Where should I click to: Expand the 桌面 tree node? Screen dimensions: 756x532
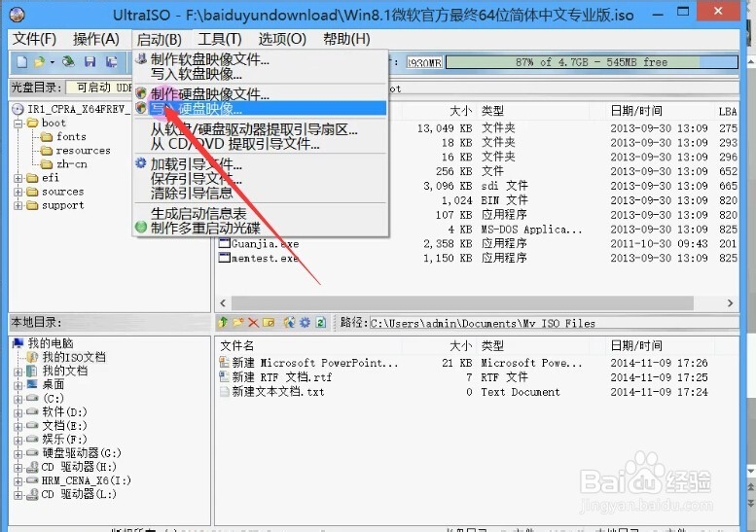(18, 385)
